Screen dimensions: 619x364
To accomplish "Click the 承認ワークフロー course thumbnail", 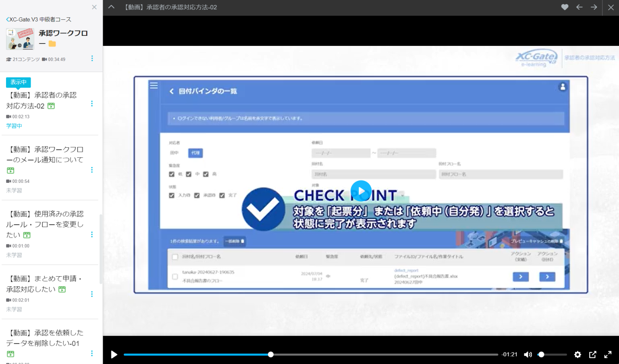I will click(19, 39).
